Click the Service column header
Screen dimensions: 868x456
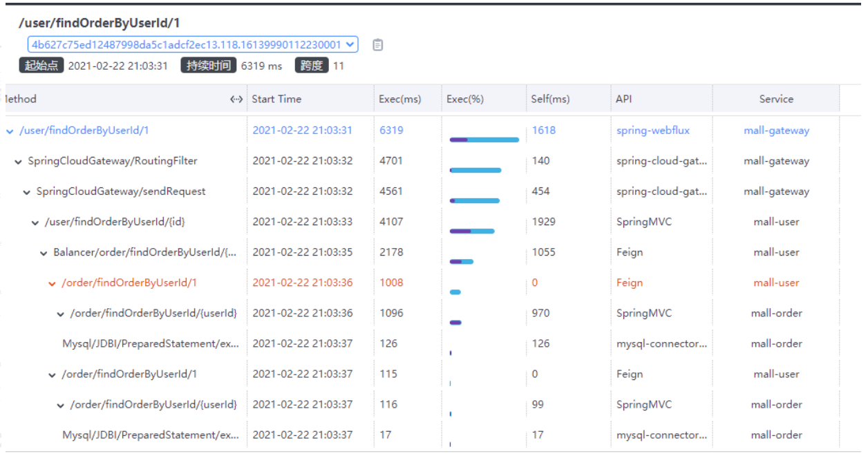776,99
